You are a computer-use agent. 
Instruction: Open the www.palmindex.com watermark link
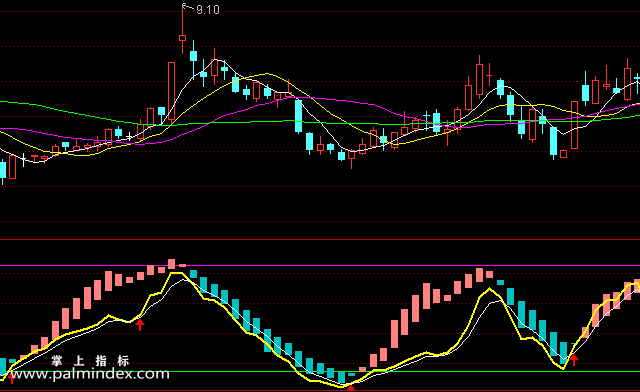[x=90, y=374]
